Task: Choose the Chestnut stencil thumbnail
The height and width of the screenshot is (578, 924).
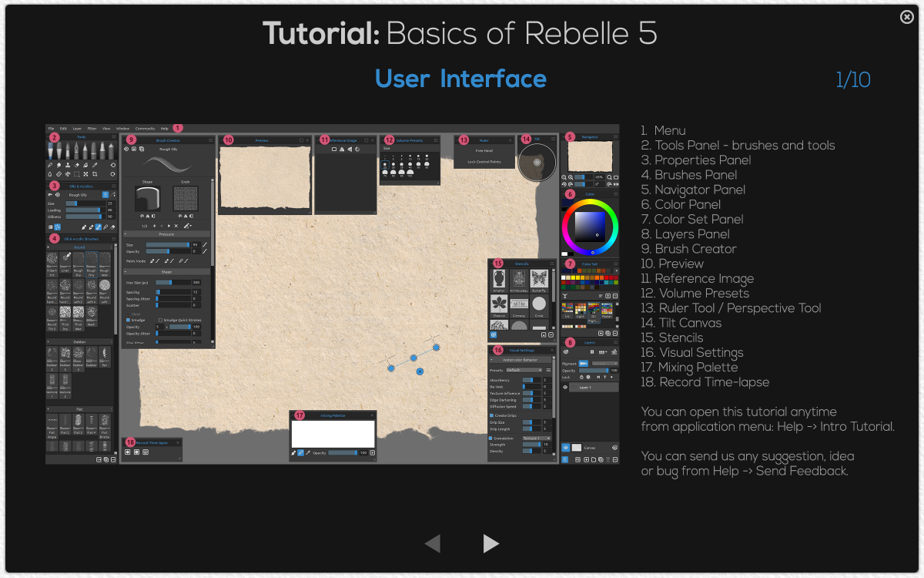Action: [499, 304]
